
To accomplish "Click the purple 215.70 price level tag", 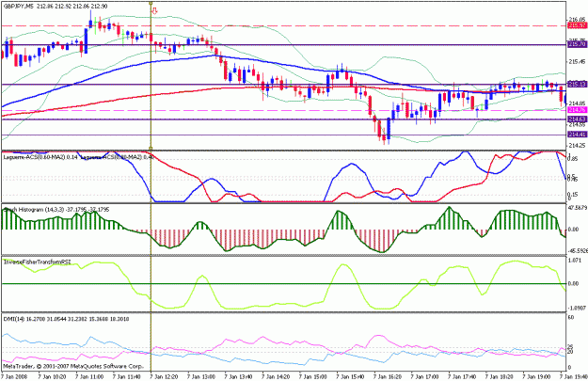I will (578, 44).
